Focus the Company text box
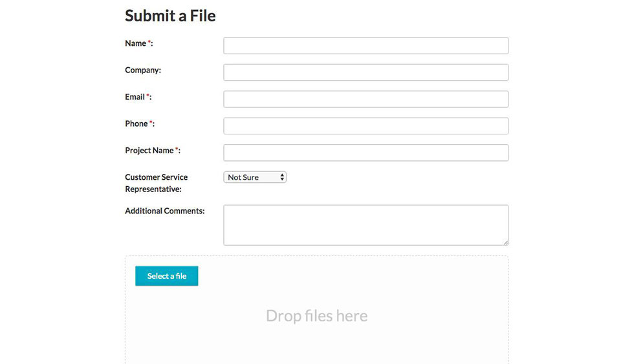The image size is (634, 364). pos(366,72)
